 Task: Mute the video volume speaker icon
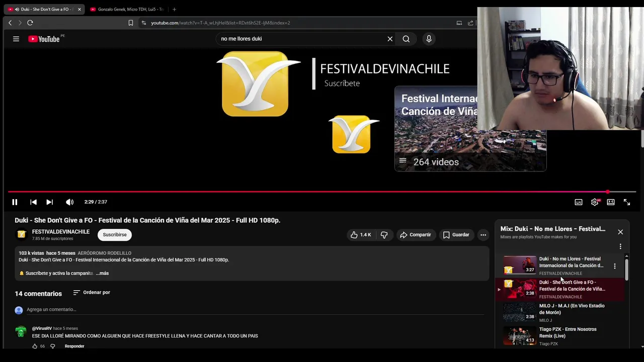[69, 202]
